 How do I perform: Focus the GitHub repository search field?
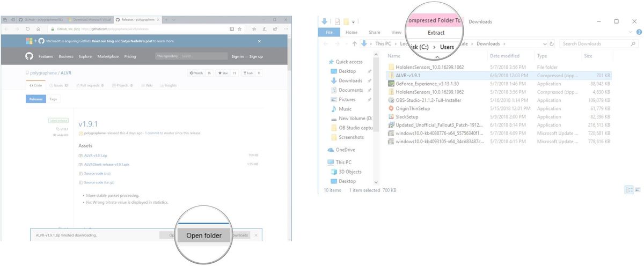[x=191, y=56]
